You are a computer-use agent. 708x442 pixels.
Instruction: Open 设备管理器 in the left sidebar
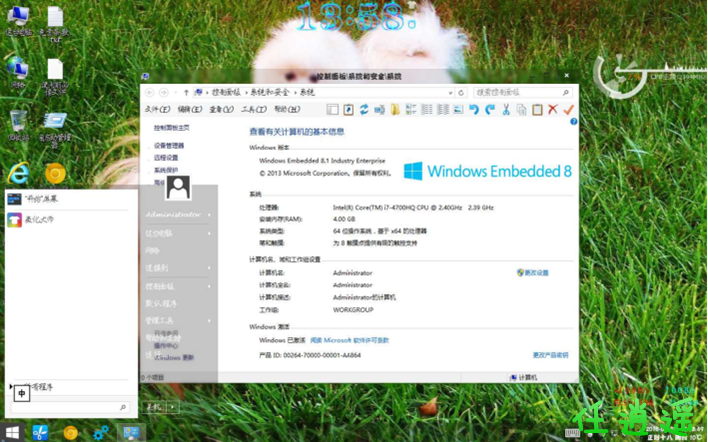pyautogui.click(x=169, y=146)
